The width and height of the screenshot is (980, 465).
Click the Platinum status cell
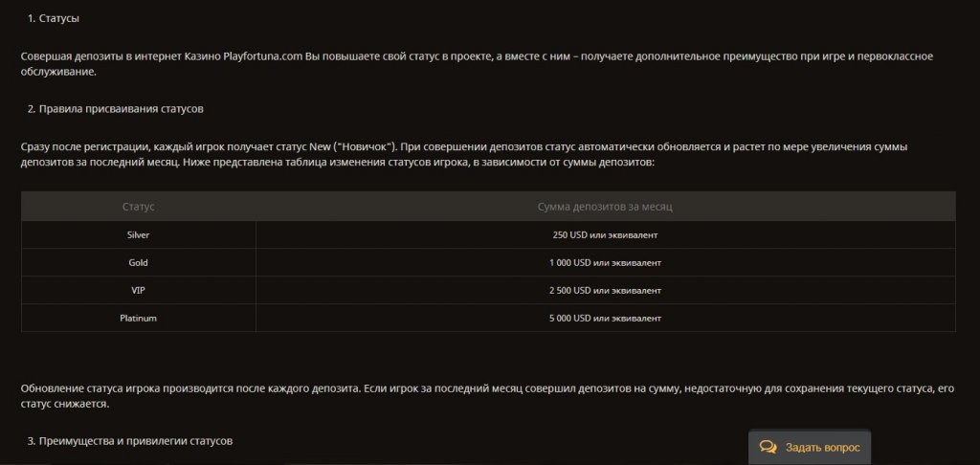pyautogui.click(x=139, y=318)
